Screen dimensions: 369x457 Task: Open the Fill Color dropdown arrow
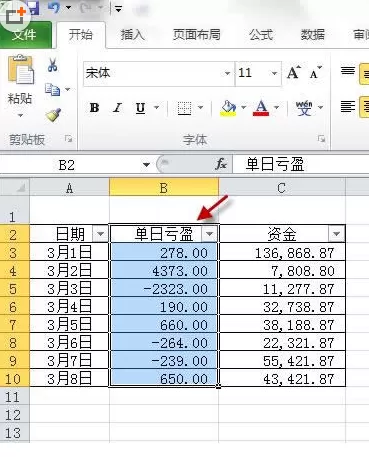(x=244, y=107)
